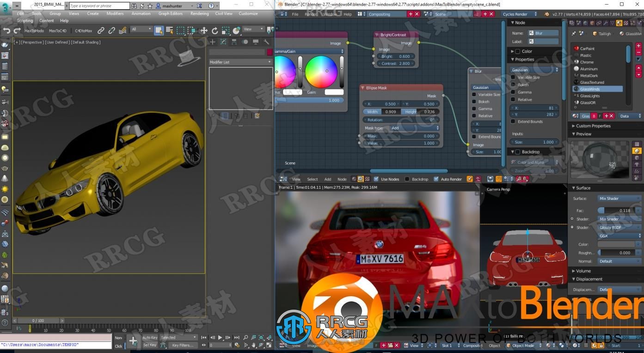
Task: Select the Link tool in 3ds Max
Action: click(101, 31)
